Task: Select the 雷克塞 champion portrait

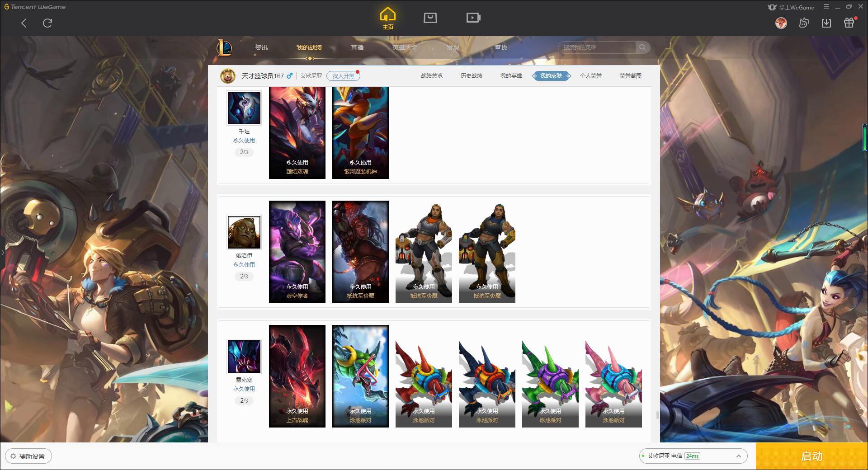Action: point(244,357)
